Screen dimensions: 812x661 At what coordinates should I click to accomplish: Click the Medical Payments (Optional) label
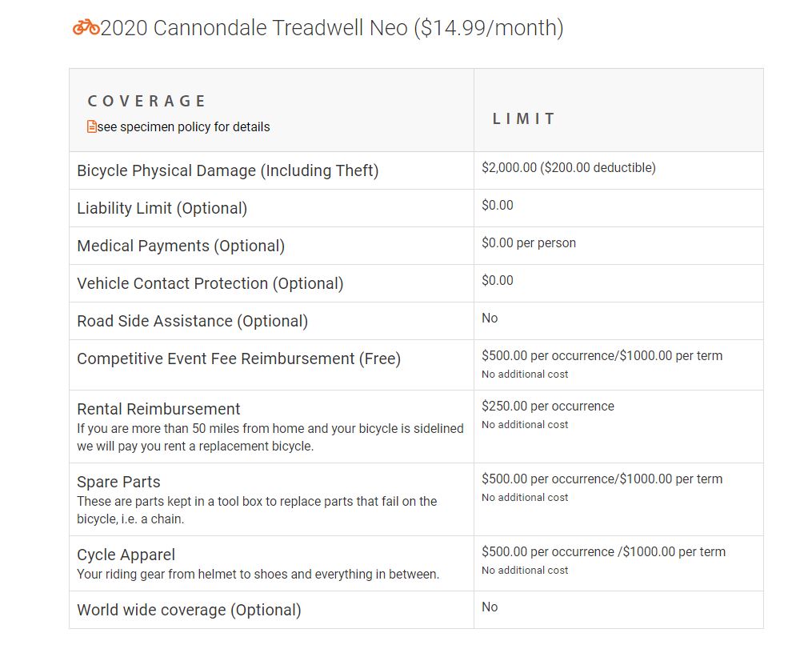point(181,246)
